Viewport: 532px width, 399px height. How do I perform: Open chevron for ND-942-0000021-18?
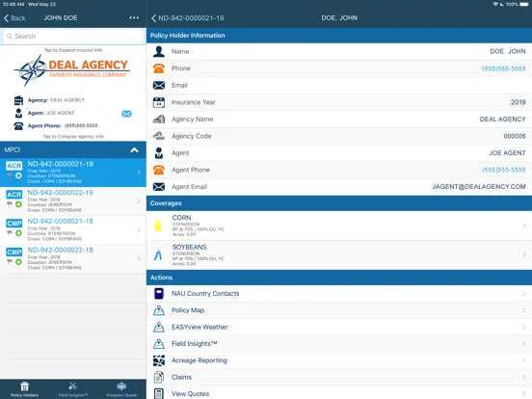[139, 230]
